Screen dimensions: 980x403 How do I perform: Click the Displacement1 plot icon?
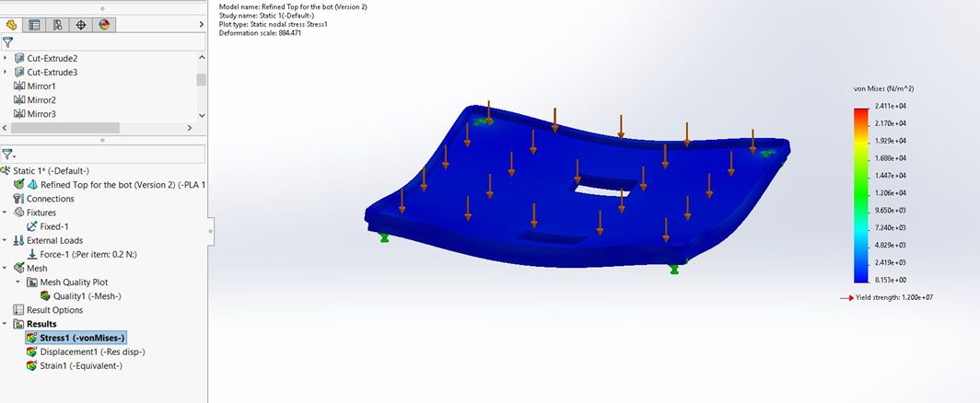click(x=32, y=351)
